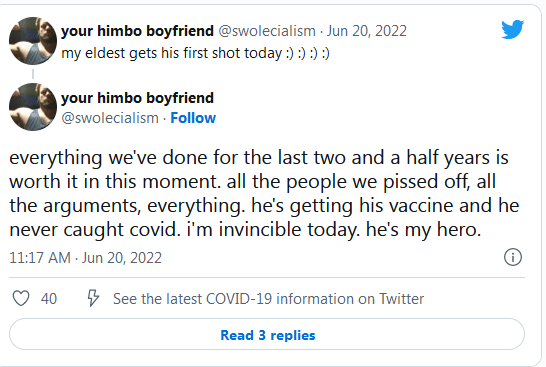Open the main tweet's profile avatar
Viewport: 546px width, 367px height.
click(x=33, y=107)
